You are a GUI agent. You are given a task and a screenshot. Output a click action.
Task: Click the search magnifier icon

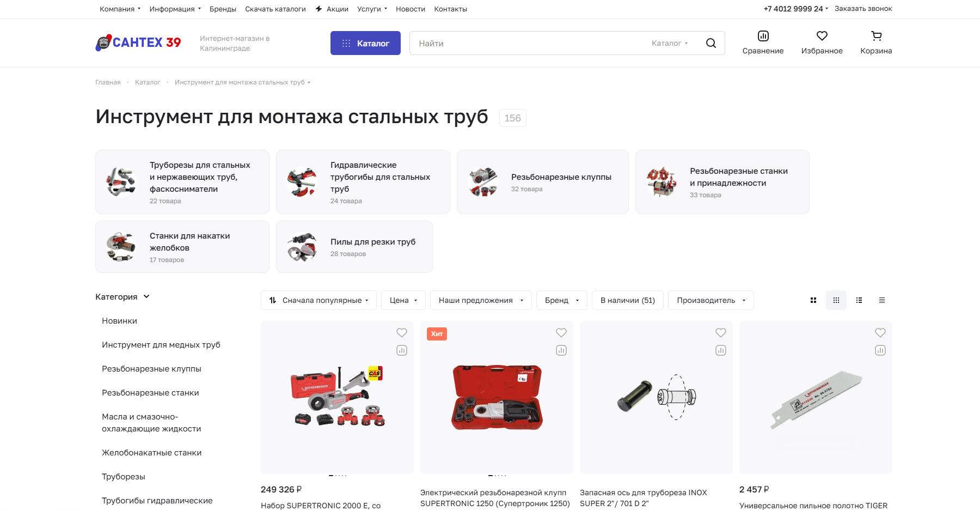tap(710, 43)
